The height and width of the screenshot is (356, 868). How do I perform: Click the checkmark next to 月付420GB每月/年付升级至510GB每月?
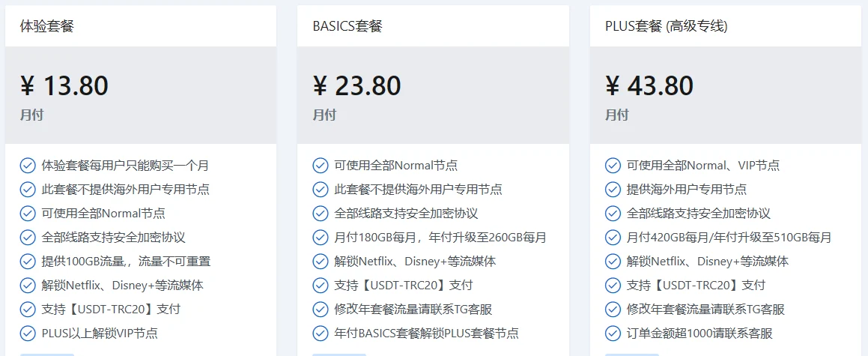[613, 238]
